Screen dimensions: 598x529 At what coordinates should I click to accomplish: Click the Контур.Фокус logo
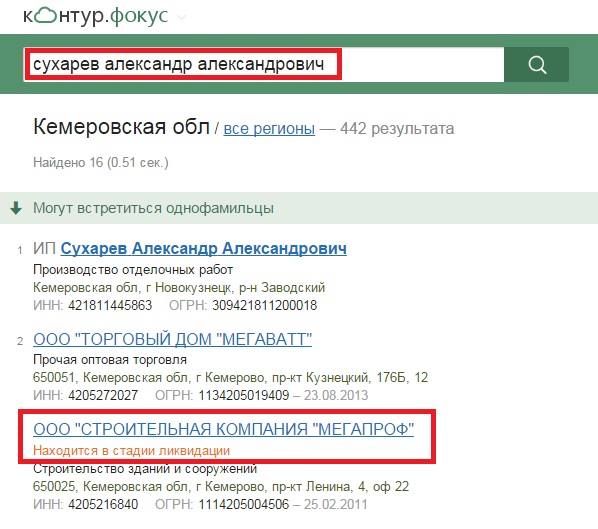click(x=96, y=16)
